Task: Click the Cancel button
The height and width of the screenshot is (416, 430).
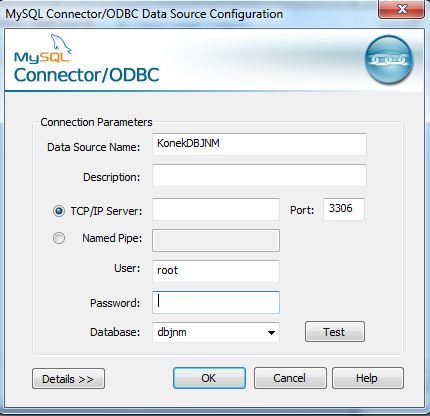Action: 290,378
